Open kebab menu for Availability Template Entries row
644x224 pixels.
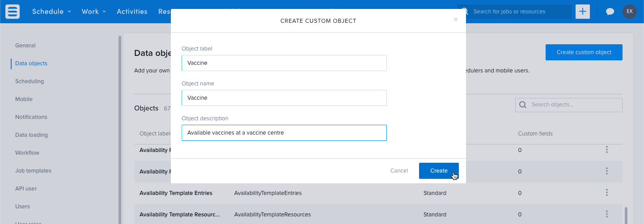(x=607, y=193)
